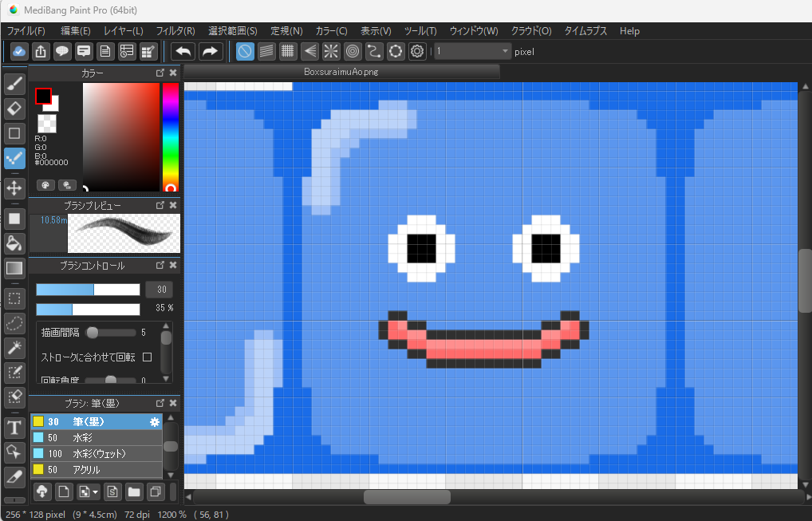The width and height of the screenshot is (812, 521).
Task: Click the round speech bubble icon
Action: (x=62, y=51)
